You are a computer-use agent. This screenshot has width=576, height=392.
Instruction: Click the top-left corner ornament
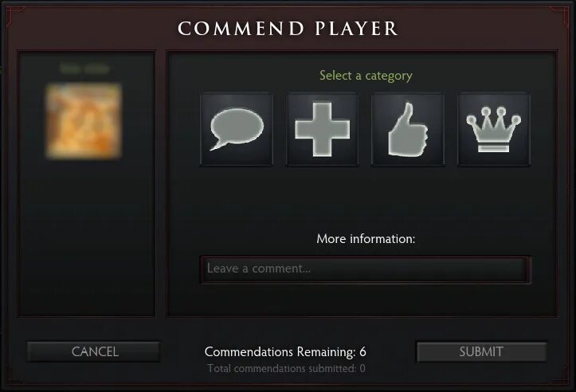(x=15, y=14)
